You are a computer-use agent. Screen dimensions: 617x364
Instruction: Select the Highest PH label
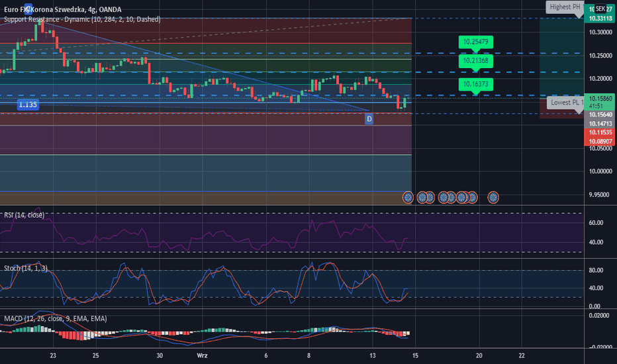[565, 7]
